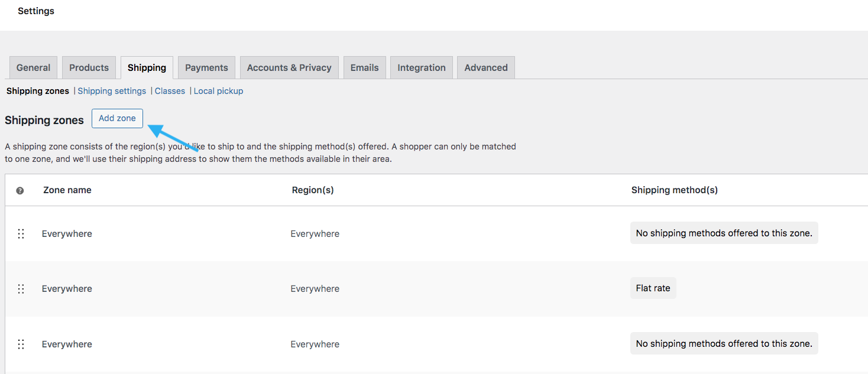The height and width of the screenshot is (374, 868).
Task: Click the Flat rate shipping method badge
Action: 653,288
